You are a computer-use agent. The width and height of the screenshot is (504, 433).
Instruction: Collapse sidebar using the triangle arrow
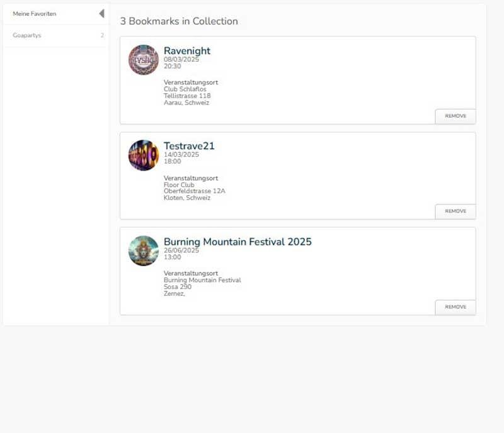[101, 14]
